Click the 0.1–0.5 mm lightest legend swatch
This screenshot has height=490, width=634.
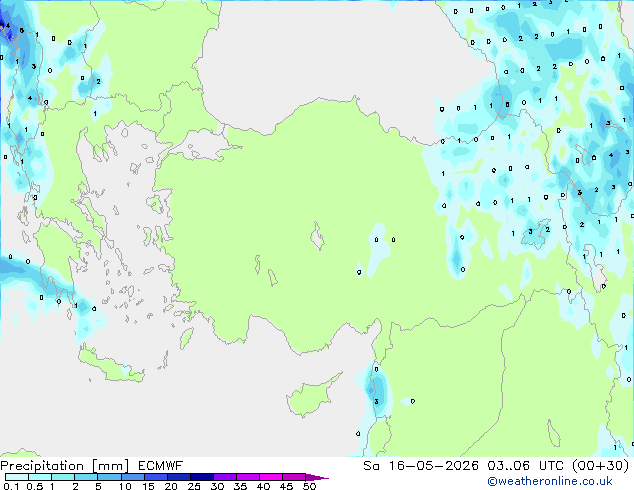(x=17, y=477)
